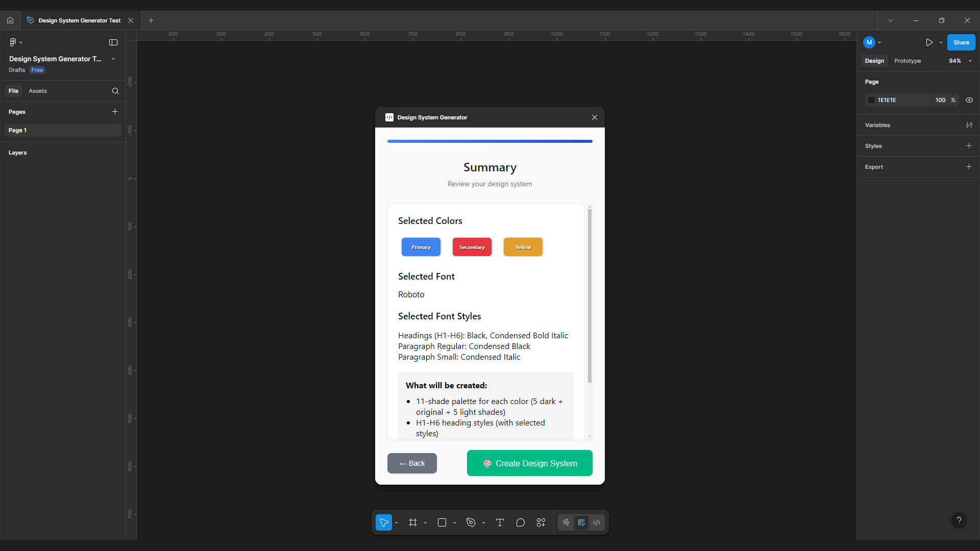Open the Assets tab
This screenshot has height=551, width=980.
coord(38,91)
